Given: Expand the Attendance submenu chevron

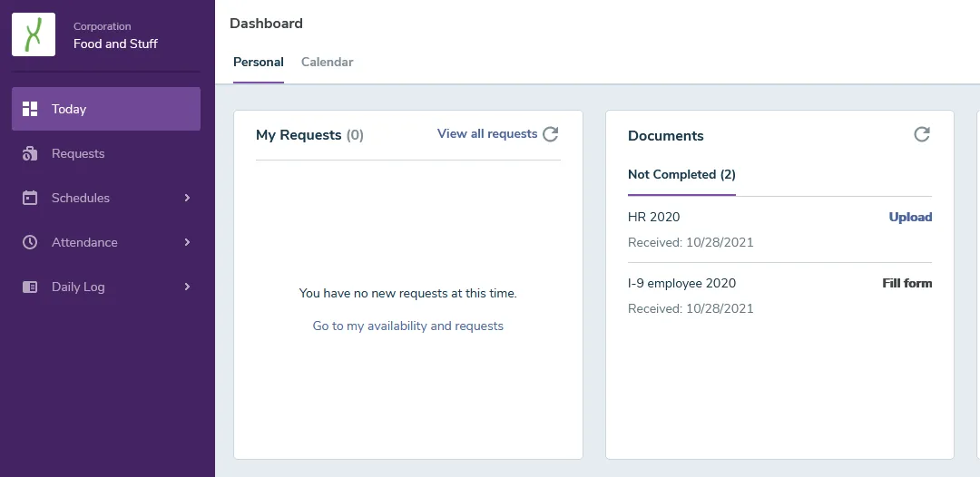Looking at the screenshot, I should (x=187, y=242).
